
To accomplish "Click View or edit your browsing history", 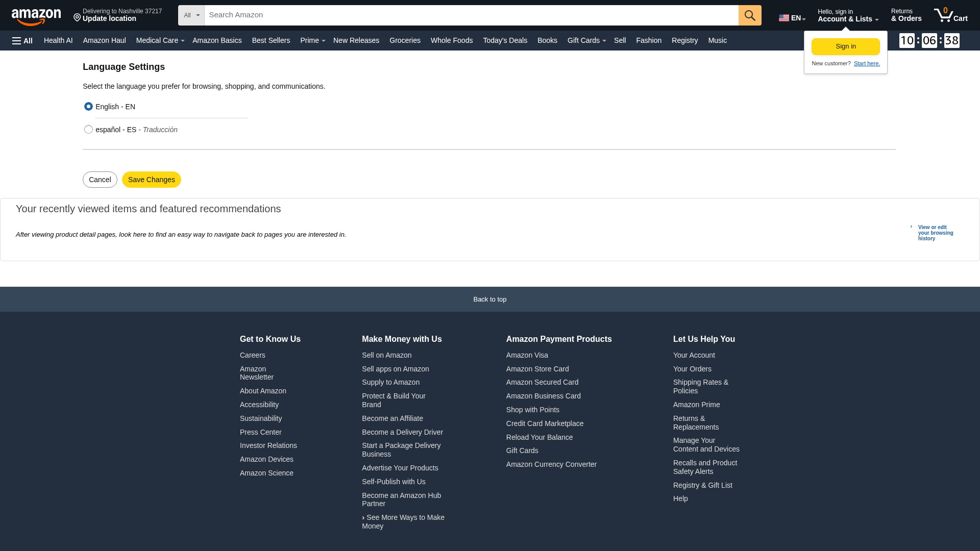I will point(936,233).
